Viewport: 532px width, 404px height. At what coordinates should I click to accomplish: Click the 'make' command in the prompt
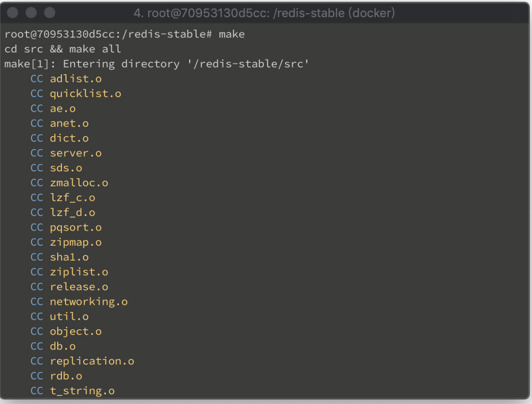coord(232,34)
